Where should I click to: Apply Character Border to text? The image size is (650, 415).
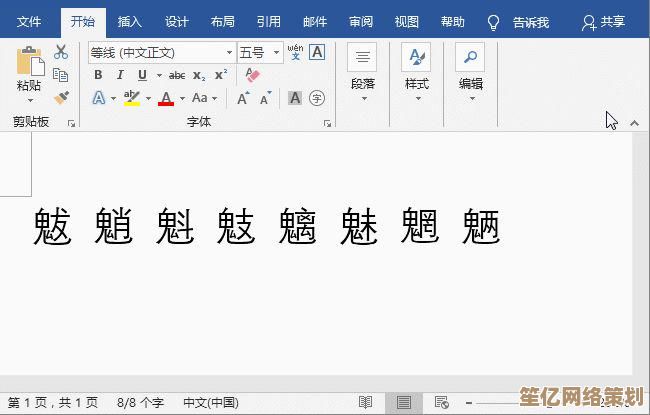point(317,52)
